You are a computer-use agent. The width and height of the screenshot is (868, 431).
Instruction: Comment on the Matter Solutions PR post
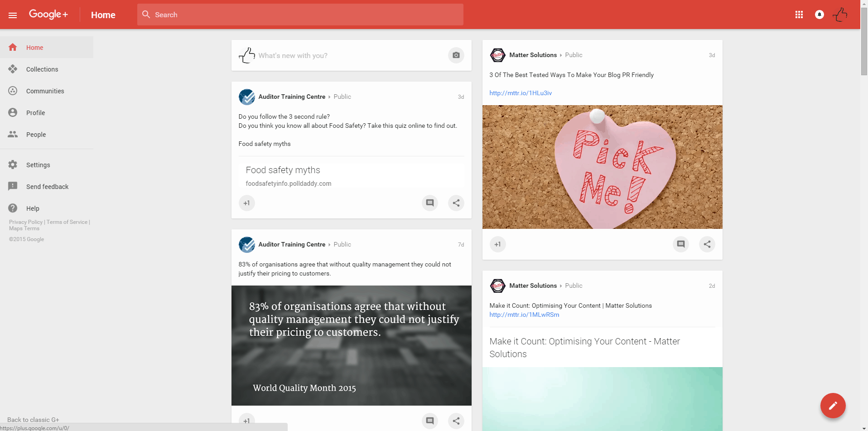680,244
